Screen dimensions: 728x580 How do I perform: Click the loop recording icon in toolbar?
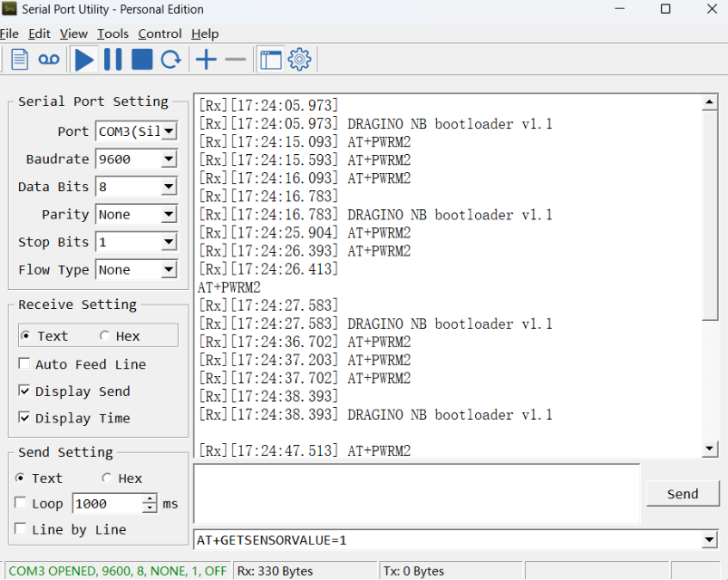(x=49, y=60)
